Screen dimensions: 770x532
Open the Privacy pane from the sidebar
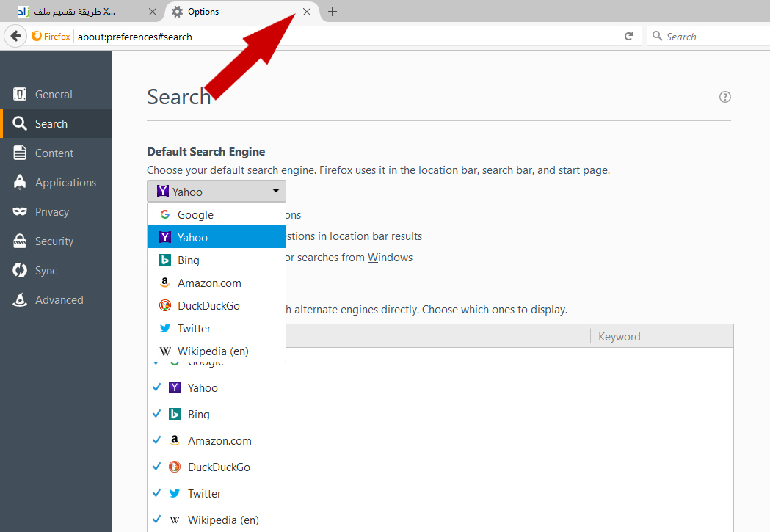click(x=56, y=212)
